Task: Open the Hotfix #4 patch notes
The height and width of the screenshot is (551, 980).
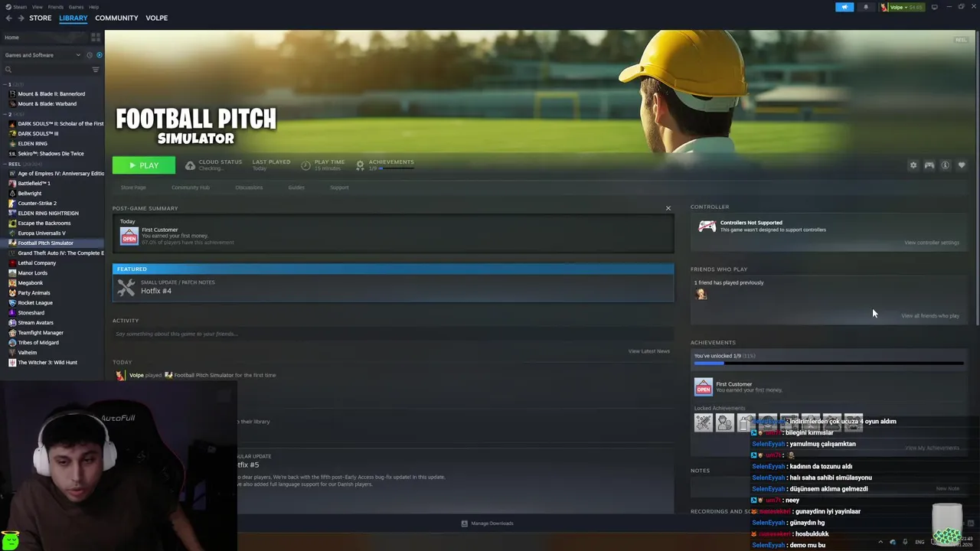Action: point(393,288)
